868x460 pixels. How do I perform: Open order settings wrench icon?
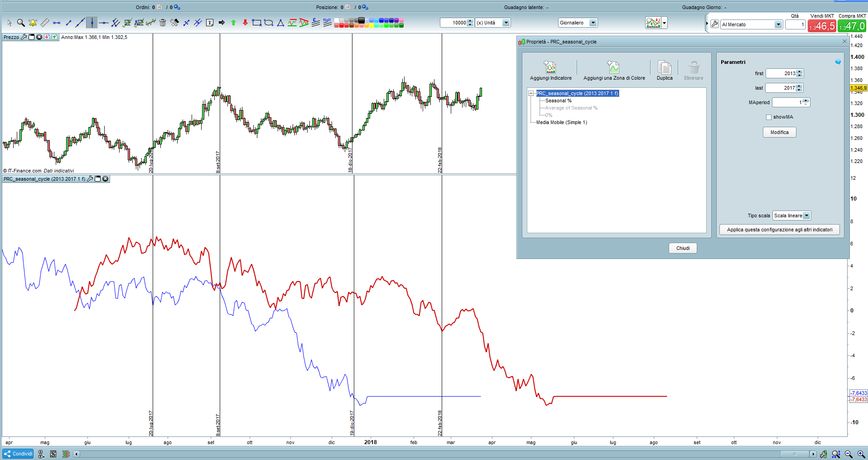(x=715, y=24)
